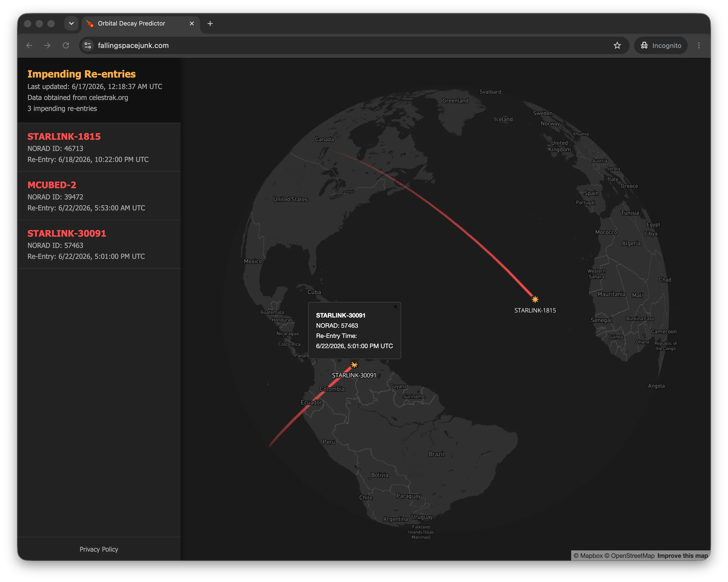Image resolution: width=728 pixels, height=582 pixels.
Task: Select STARLINK-1815 in the re-entry list
Action: click(x=99, y=147)
